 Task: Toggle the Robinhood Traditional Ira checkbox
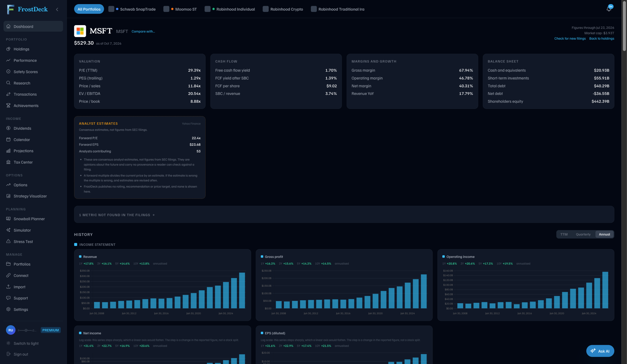point(314,9)
